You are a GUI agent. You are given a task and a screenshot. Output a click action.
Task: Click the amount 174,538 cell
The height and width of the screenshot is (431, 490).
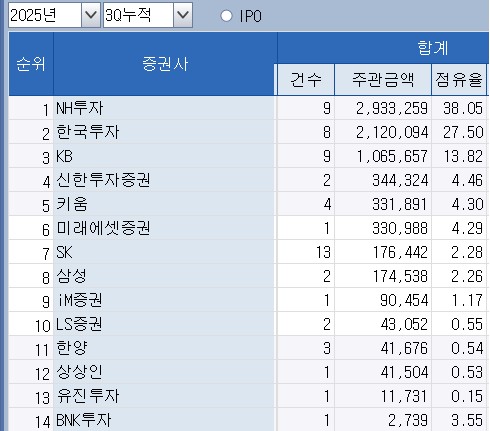[383, 276]
